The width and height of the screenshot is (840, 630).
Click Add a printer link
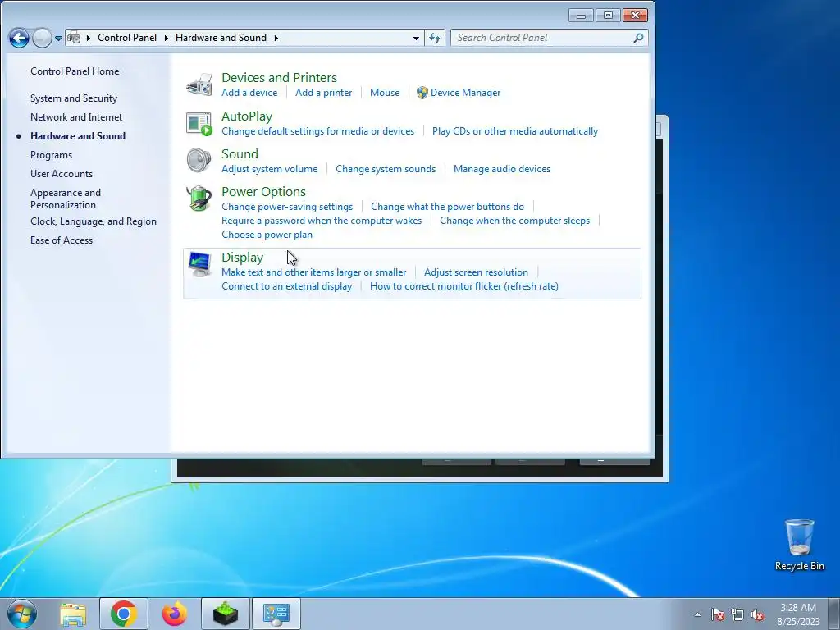pos(323,93)
